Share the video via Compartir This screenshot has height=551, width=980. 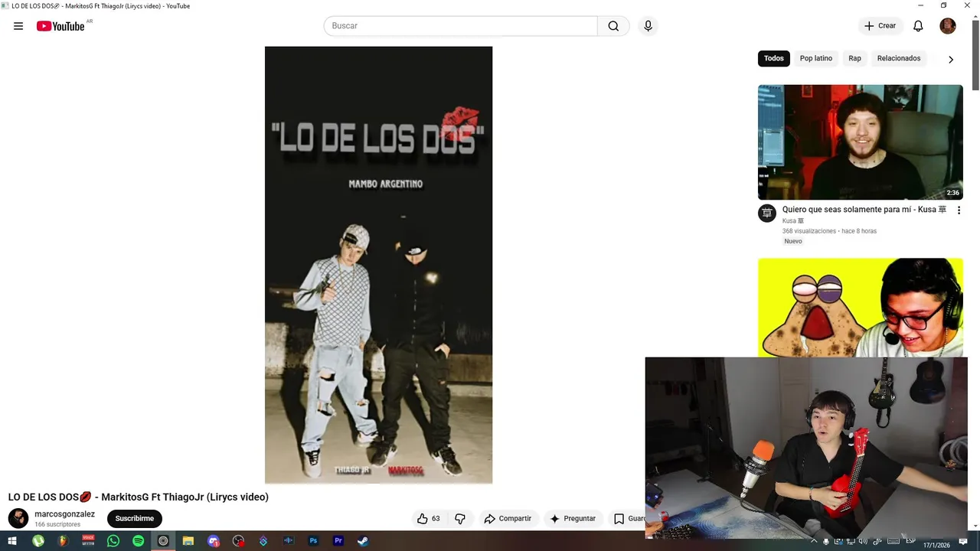[x=508, y=518]
